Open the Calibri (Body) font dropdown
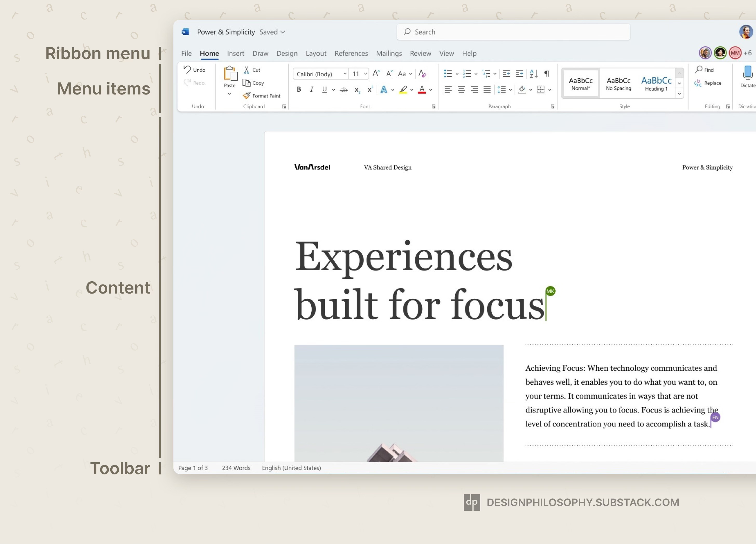The width and height of the screenshot is (756, 544). pyautogui.click(x=345, y=74)
